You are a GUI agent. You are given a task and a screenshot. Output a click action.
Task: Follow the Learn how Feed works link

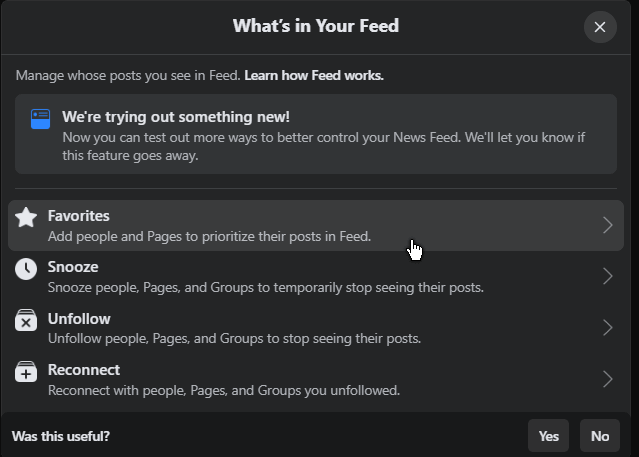click(x=314, y=75)
